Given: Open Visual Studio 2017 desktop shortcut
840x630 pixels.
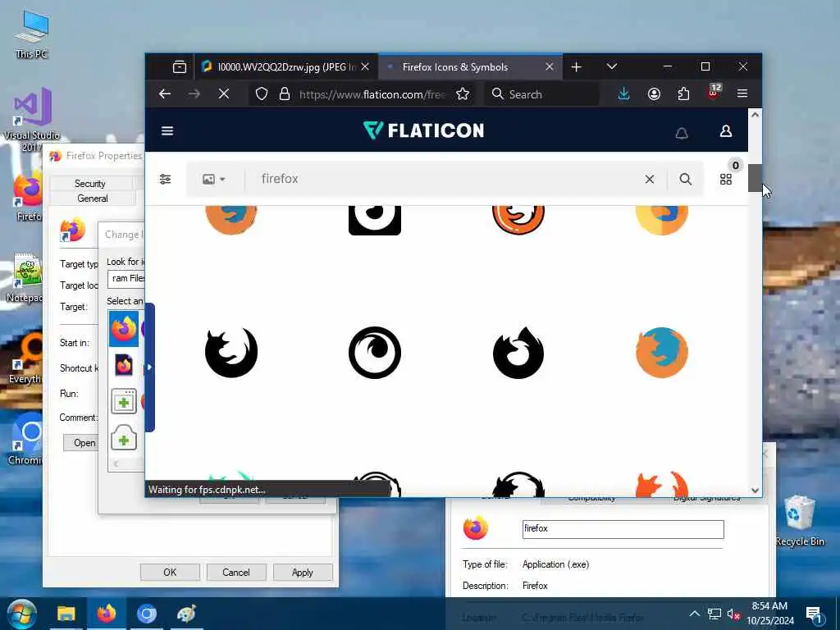Looking at the screenshot, I should (31, 120).
